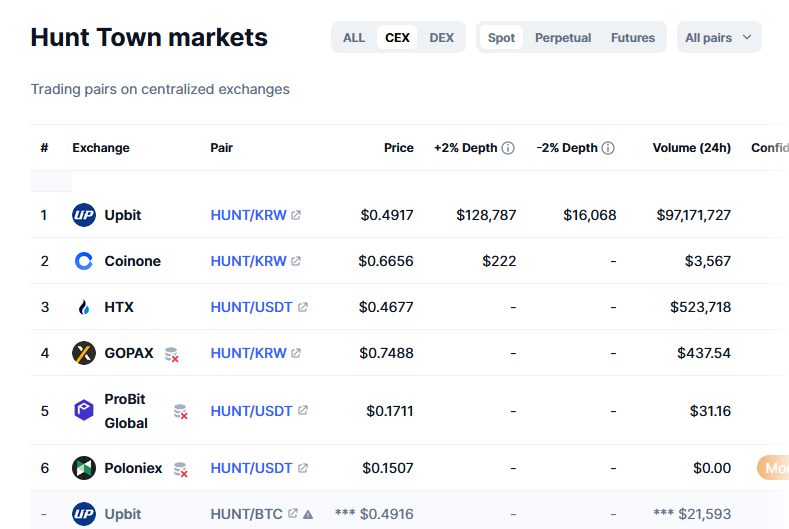Image resolution: width=789 pixels, height=529 pixels.
Task: Open the Poloniex HUNT/USDT pair link
Action: click(x=252, y=468)
